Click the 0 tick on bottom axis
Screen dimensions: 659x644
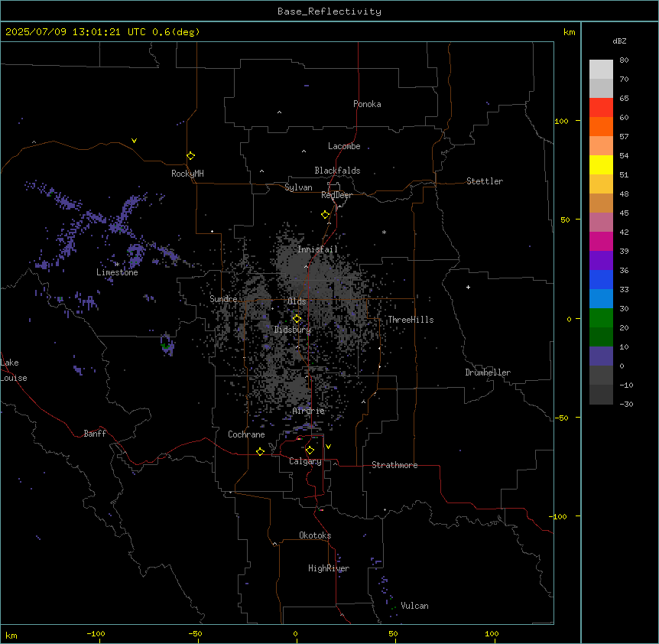(295, 633)
